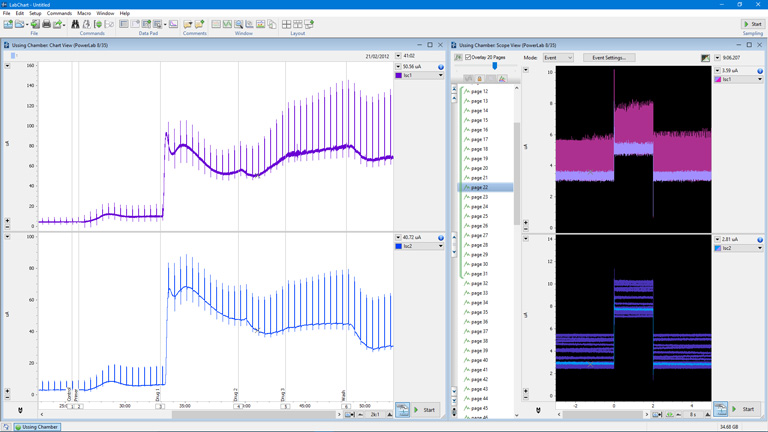Open the Setup menu

[37, 13]
